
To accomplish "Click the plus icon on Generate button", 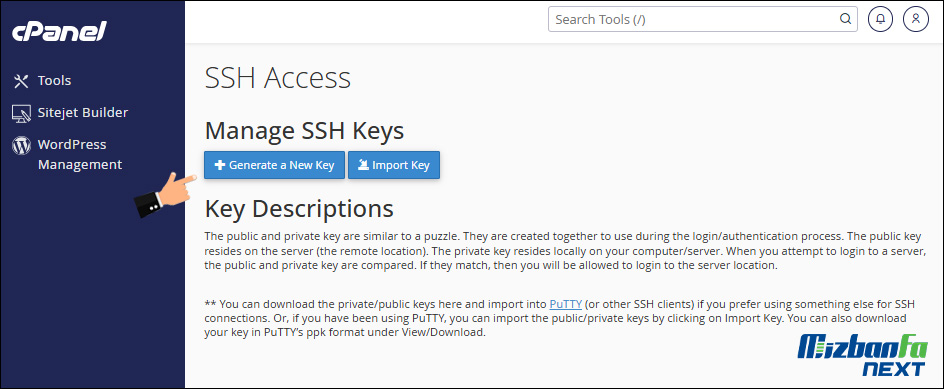I will 220,165.
